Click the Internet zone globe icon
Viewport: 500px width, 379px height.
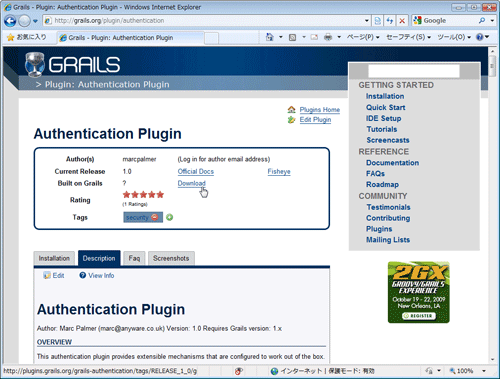pos(274,371)
